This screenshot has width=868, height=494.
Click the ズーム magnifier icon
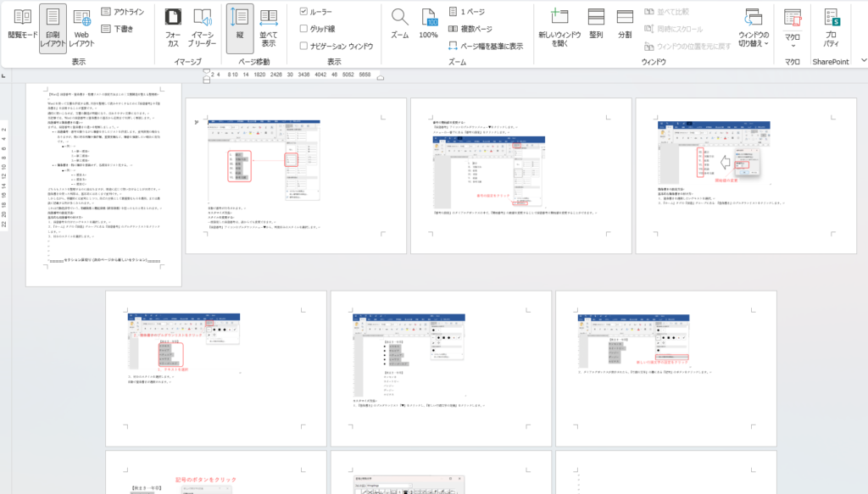(x=399, y=25)
